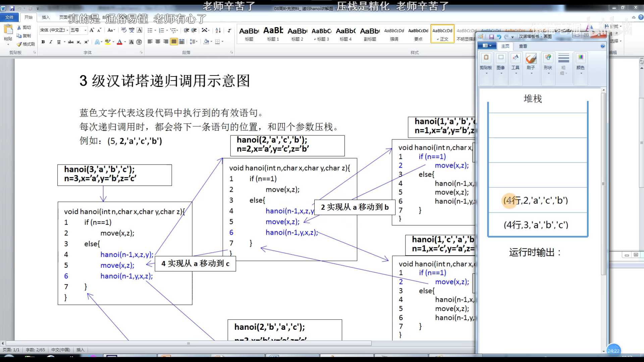
Task: Open the font size dropdown
Action: 85,30
